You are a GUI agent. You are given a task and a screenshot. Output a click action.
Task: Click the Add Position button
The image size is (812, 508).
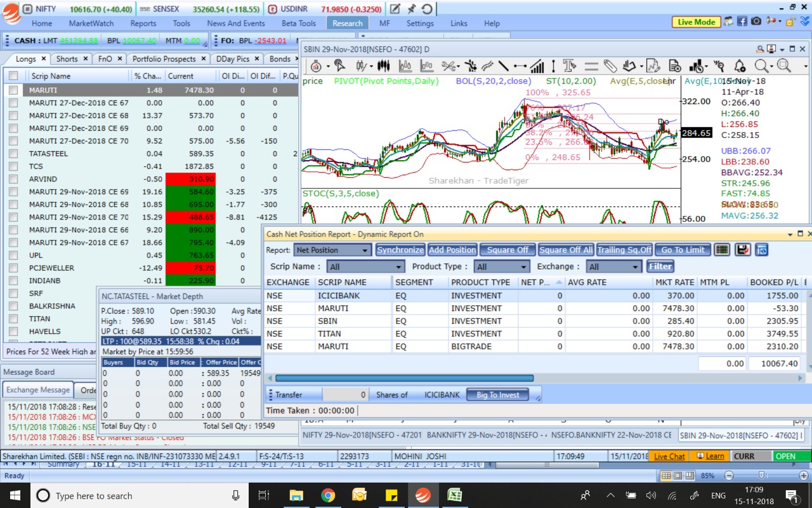[x=452, y=250]
